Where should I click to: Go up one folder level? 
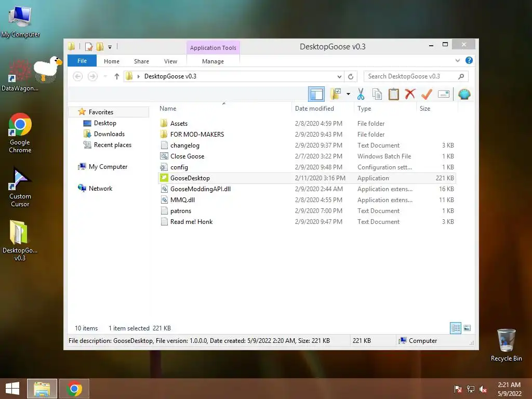click(117, 76)
